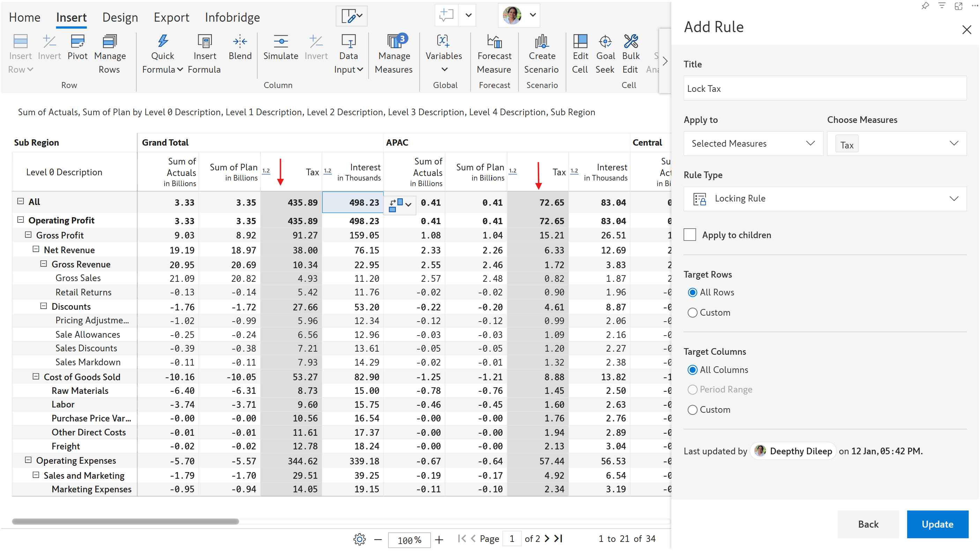980x551 pixels.
Task: Open the Infobridge tab
Action: (232, 17)
